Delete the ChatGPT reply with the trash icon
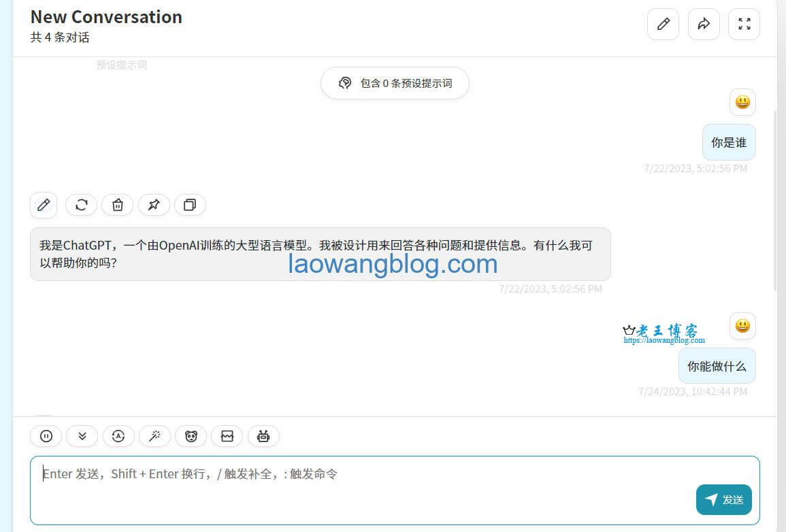This screenshot has height=532, width=786. coord(117,205)
